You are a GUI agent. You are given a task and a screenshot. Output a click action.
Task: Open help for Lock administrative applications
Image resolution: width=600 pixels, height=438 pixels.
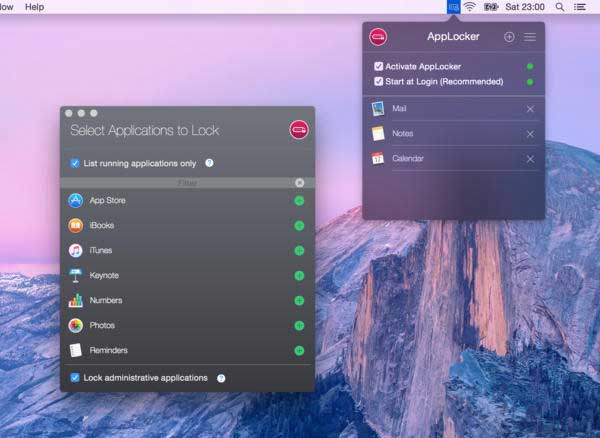click(221, 378)
